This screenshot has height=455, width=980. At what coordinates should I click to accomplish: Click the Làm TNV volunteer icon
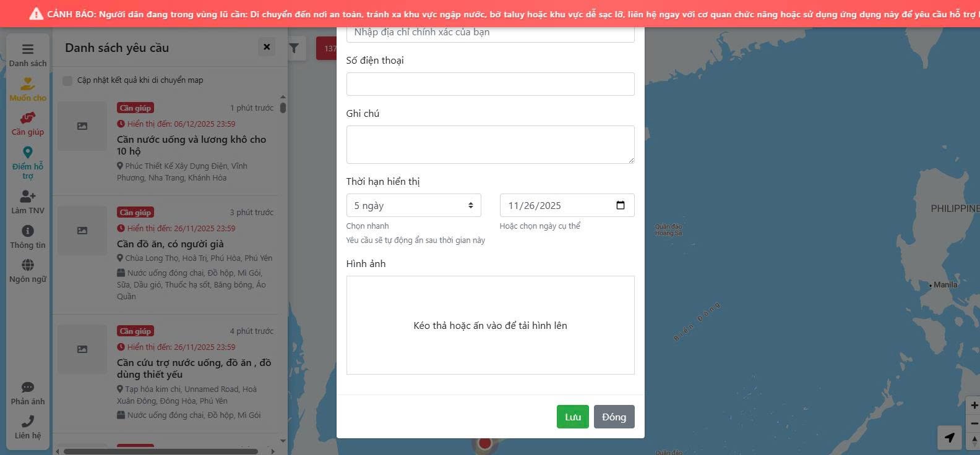click(28, 197)
